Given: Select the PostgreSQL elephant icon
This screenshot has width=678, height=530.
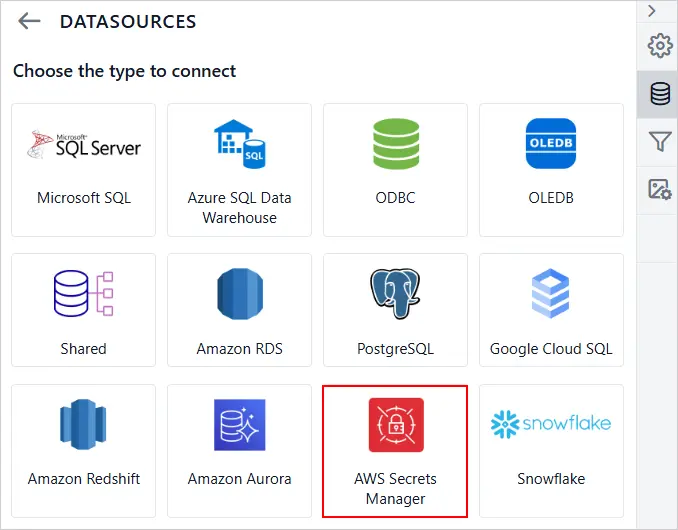Looking at the screenshot, I should tap(395, 294).
